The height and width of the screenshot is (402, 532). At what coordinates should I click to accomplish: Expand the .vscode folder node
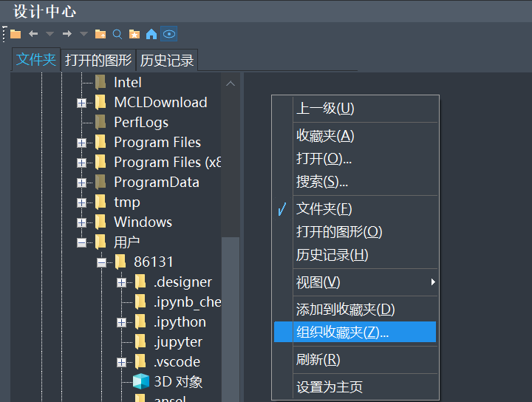point(121,362)
